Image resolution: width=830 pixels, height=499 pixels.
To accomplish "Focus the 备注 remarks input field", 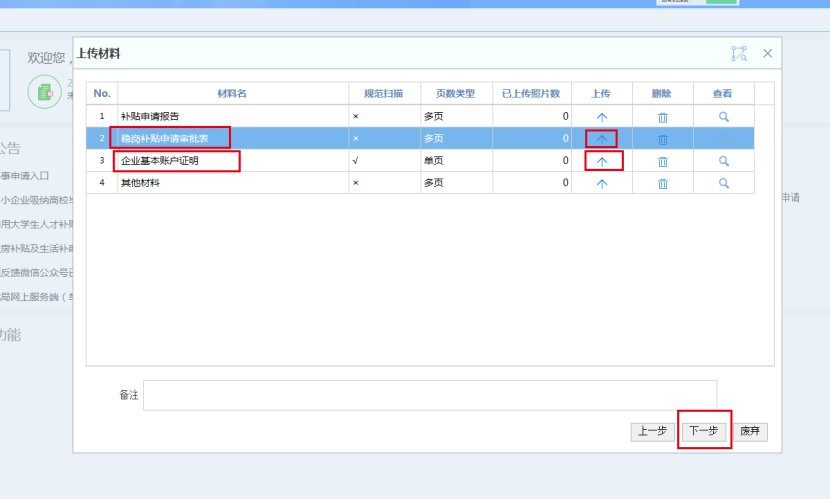I will click(x=430, y=395).
